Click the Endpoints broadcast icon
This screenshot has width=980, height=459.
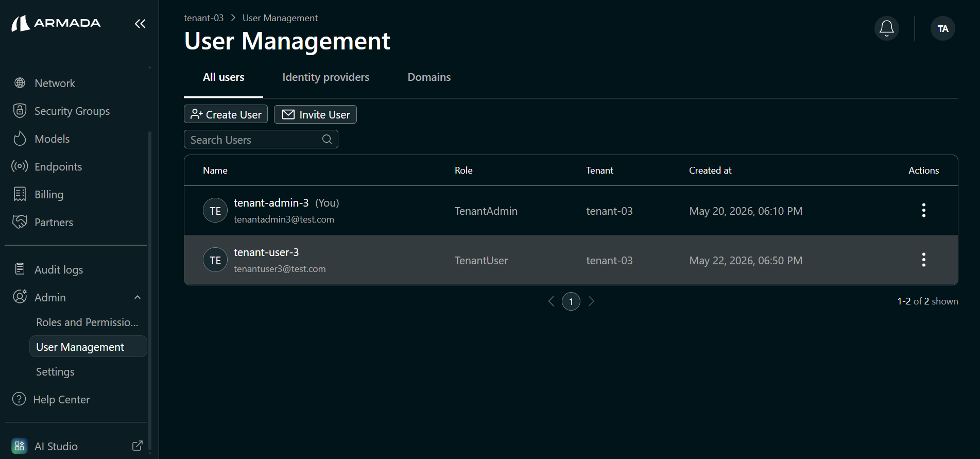point(20,166)
